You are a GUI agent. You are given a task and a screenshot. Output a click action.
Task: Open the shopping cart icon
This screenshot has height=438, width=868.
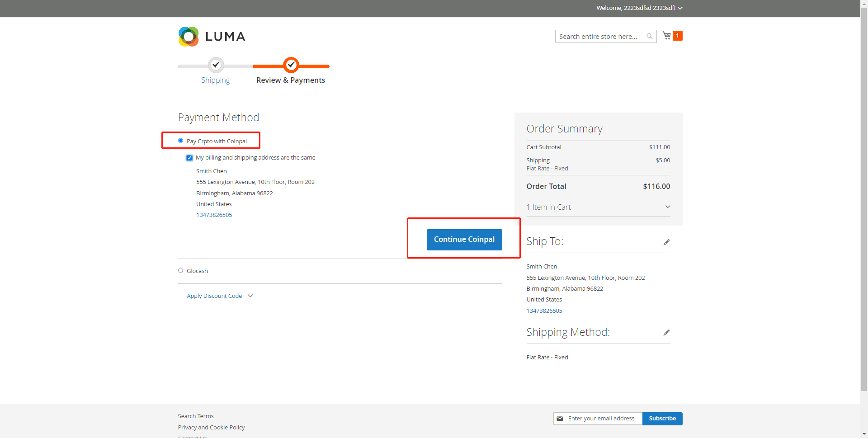click(x=667, y=35)
